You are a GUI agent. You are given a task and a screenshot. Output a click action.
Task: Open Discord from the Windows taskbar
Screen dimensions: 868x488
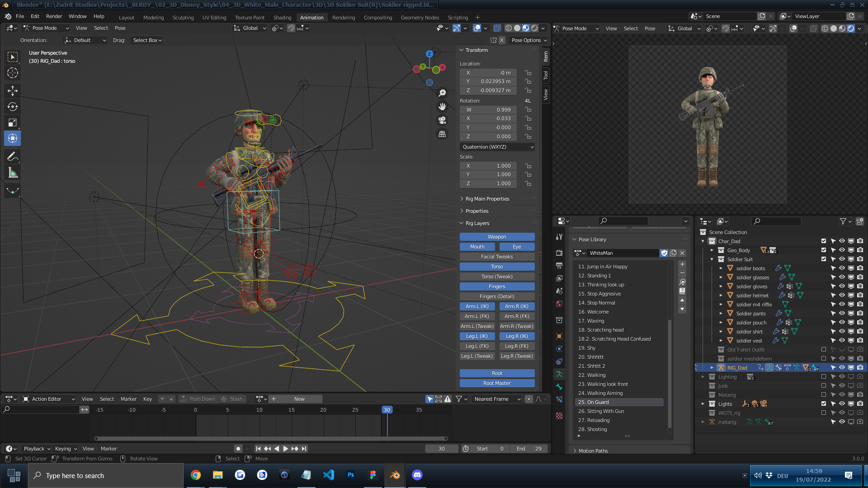(x=417, y=475)
